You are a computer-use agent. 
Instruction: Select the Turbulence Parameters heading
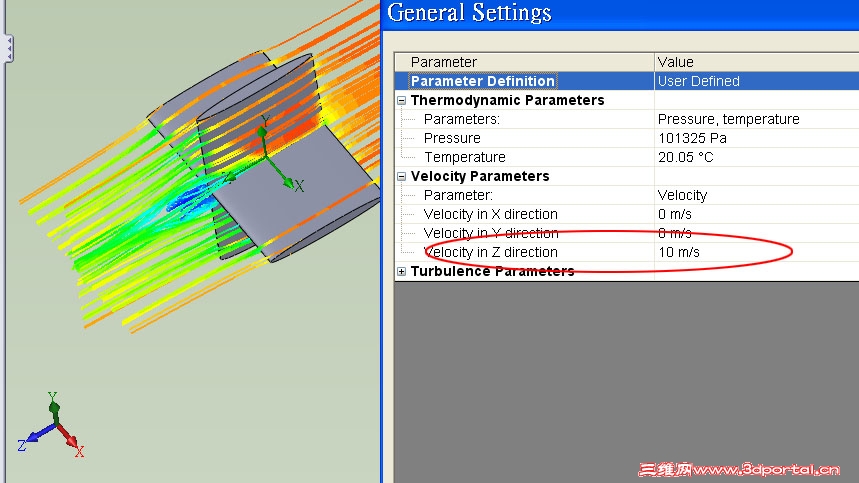tap(493, 272)
